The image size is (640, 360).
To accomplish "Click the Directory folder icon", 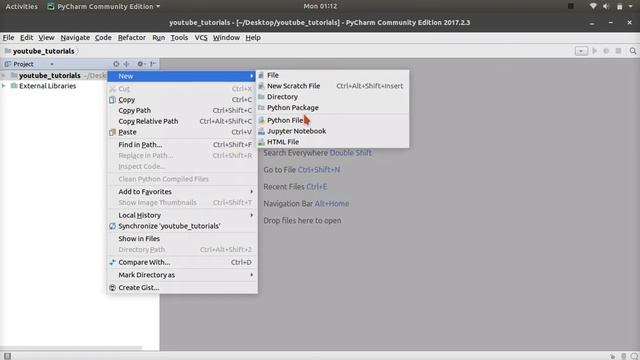I will 261,97.
